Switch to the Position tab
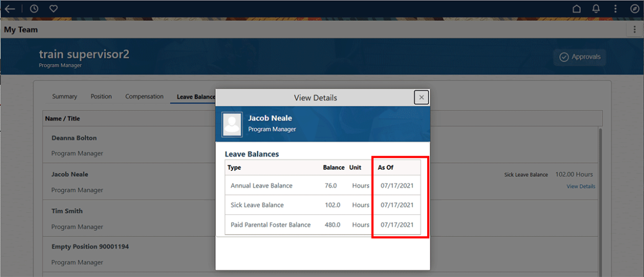The image size is (644, 277). coord(101,97)
